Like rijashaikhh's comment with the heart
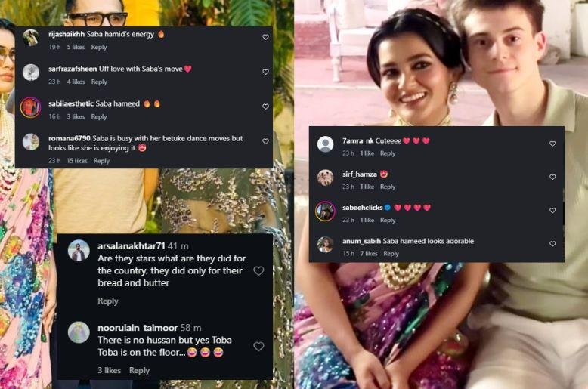 (x=265, y=37)
